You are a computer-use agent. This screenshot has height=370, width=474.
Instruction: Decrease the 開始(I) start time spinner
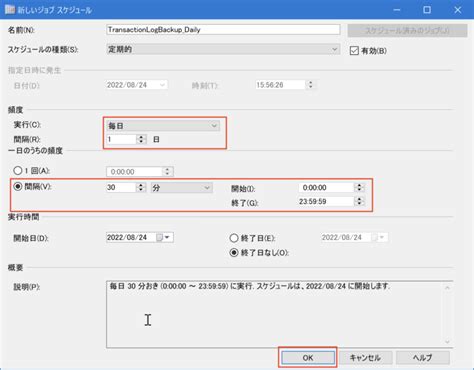pos(359,190)
